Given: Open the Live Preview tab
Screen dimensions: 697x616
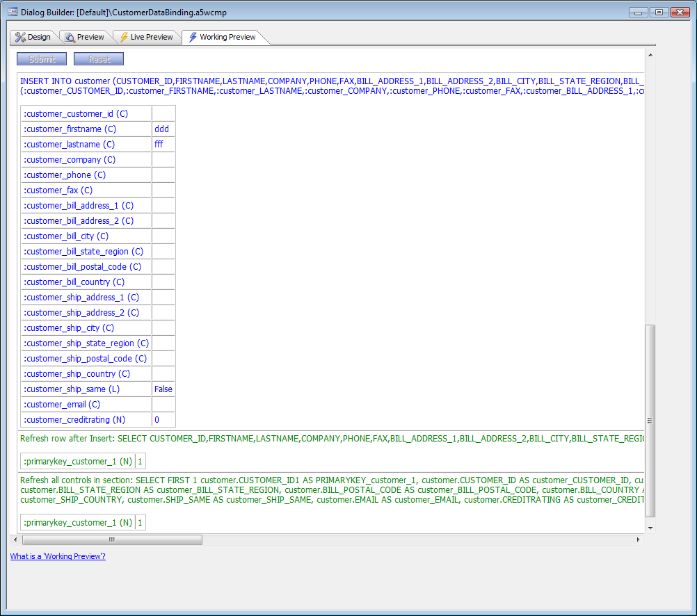Looking at the screenshot, I should [x=147, y=37].
